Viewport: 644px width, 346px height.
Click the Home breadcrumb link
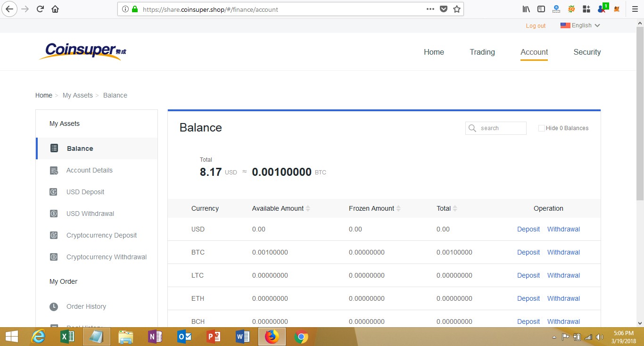pyautogui.click(x=44, y=95)
